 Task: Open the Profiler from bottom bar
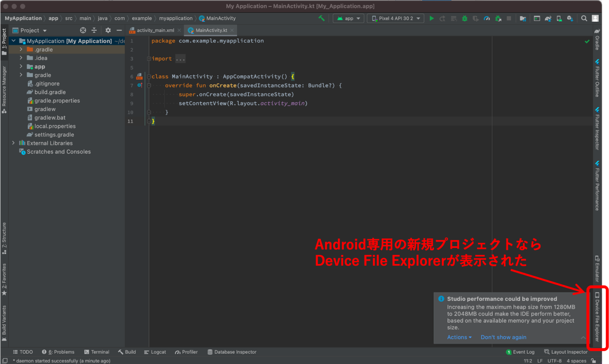coord(186,352)
